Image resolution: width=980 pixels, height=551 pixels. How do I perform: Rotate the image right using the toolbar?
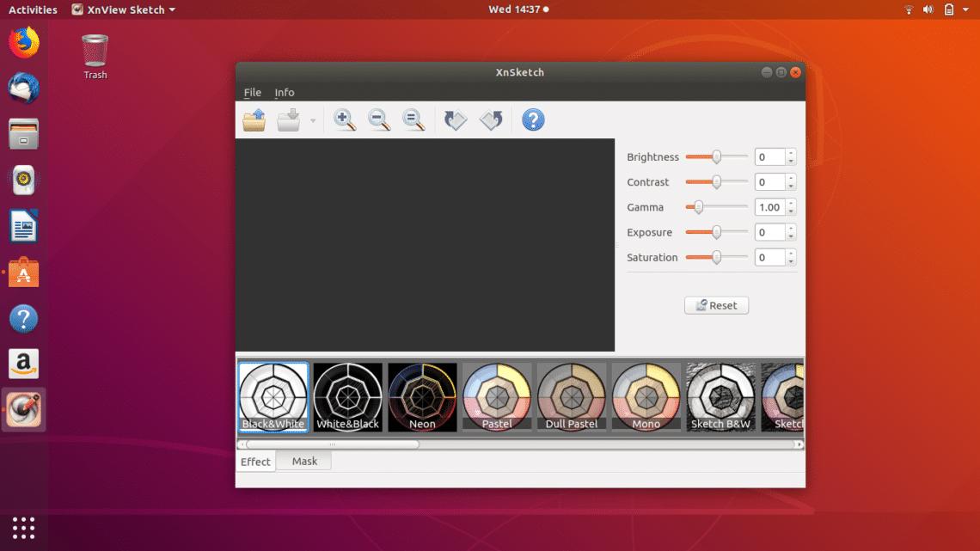(x=491, y=119)
